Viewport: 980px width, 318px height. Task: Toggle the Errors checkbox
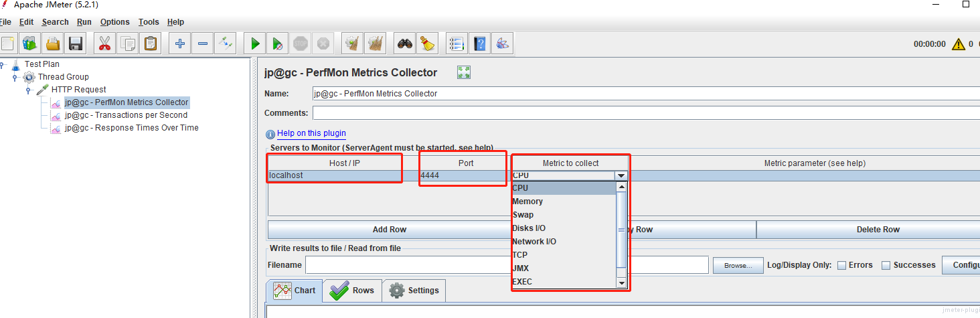point(842,265)
